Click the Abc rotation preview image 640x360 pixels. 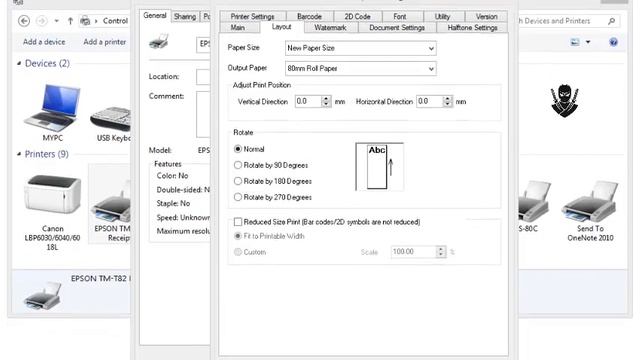click(380, 167)
